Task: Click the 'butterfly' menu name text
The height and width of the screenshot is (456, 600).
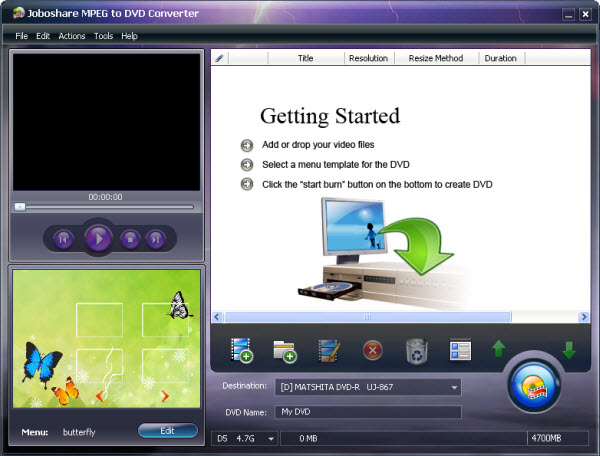Action: 79,432
